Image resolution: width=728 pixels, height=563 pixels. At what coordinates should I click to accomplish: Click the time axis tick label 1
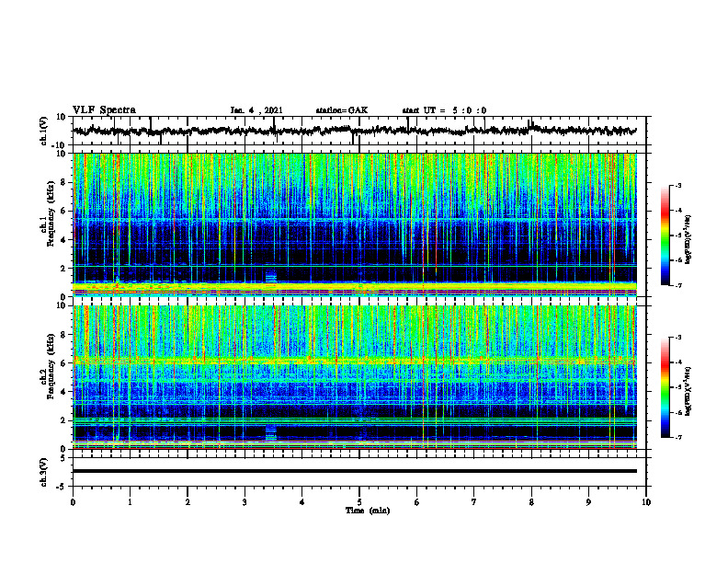pos(130,502)
